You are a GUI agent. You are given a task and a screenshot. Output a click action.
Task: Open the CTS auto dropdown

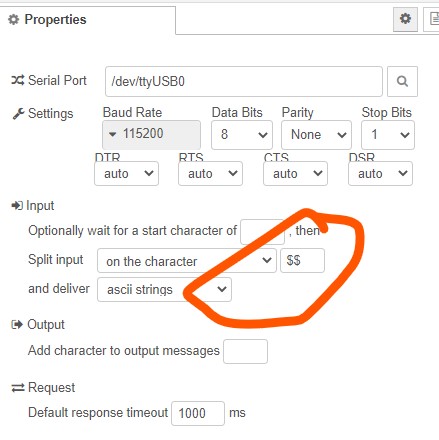pos(295,173)
